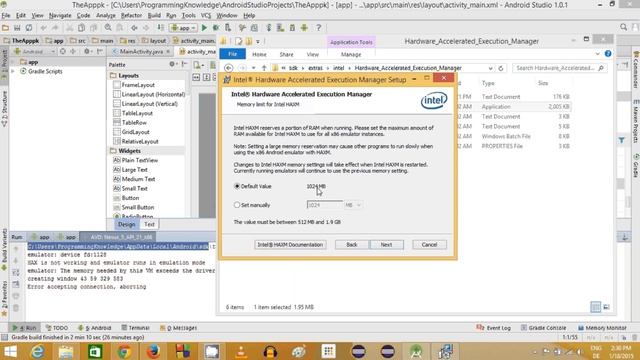Click the Open folder toolbar icon
Image resolution: width=640 pixels, height=360 pixels.
(6, 28)
